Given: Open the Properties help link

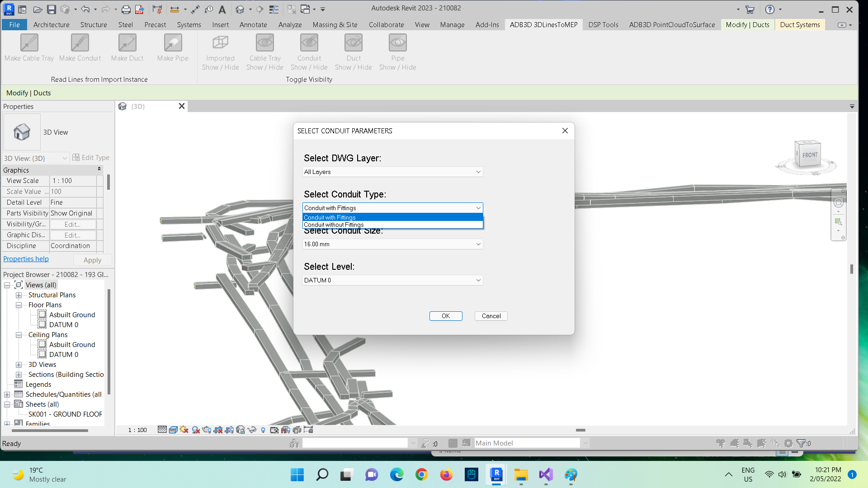Looking at the screenshot, I should pyautogui.click(x=26, y=259).
